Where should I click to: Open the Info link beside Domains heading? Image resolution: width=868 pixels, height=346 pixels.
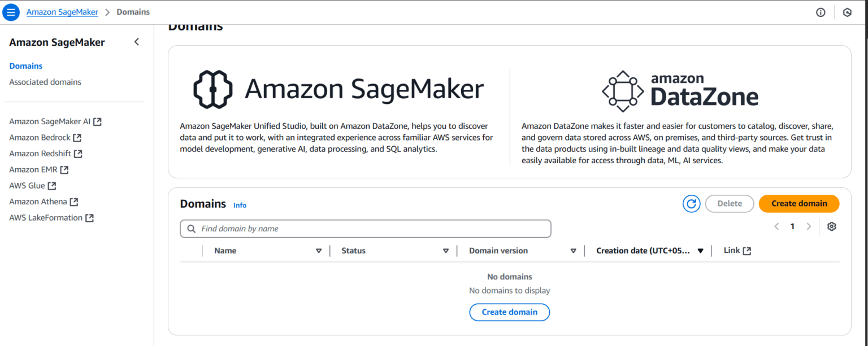[240, 205]
